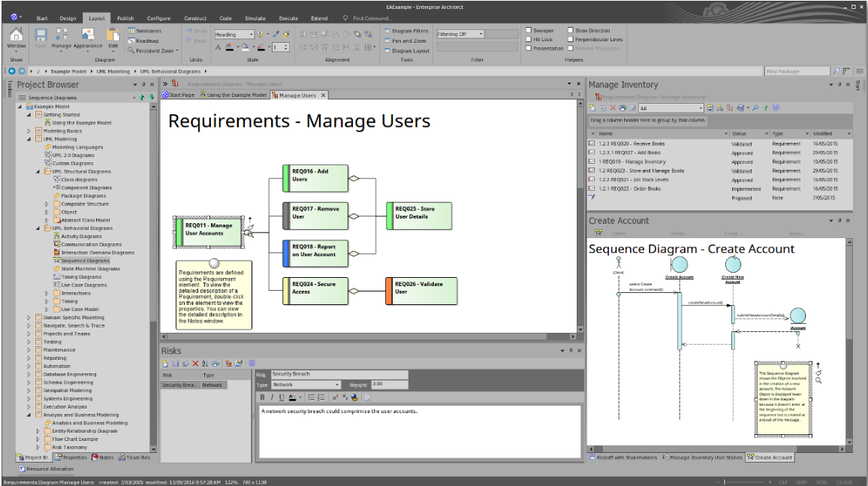
Task: Enable the Sweeper checkbox
Action: [529, 31]
